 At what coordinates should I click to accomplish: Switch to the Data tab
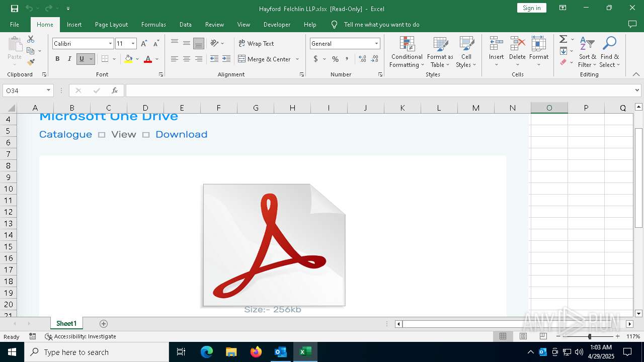tap(186, 24)
